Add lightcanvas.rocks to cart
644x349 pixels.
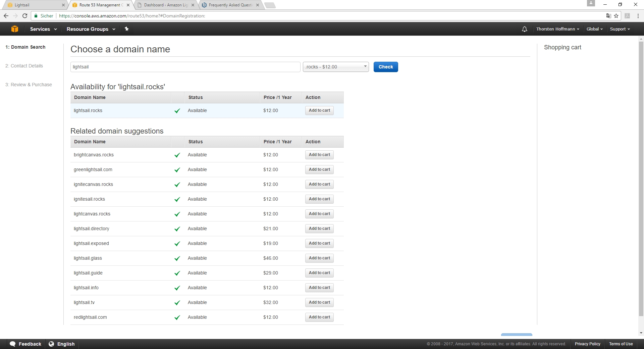(x=319, y=214)
